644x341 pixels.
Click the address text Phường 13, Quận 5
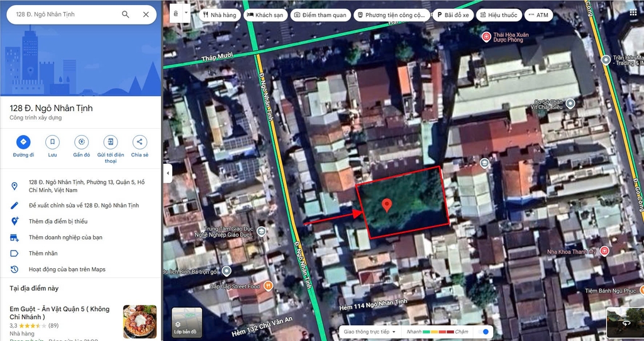pyautogui.click(x=110, y=182)
